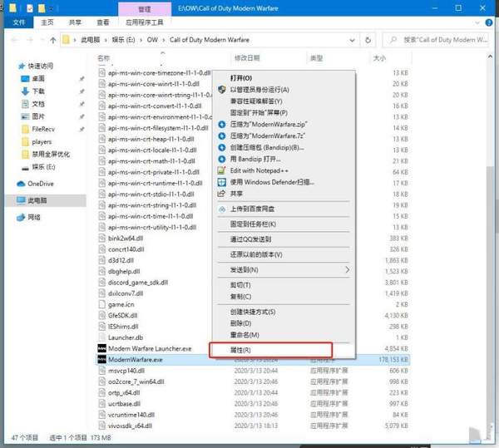Open 文档 documents in navigation pane

(38, 104)
